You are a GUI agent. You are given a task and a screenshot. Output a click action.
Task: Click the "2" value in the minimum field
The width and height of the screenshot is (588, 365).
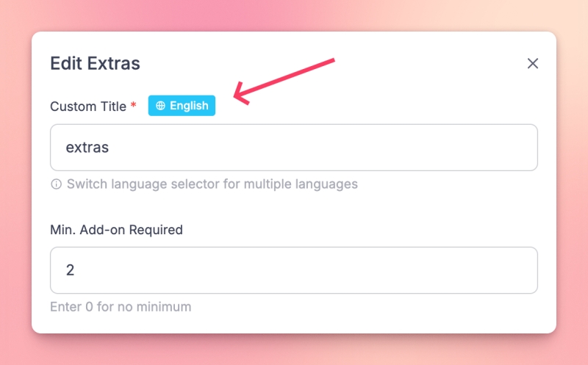pos(71,270)
